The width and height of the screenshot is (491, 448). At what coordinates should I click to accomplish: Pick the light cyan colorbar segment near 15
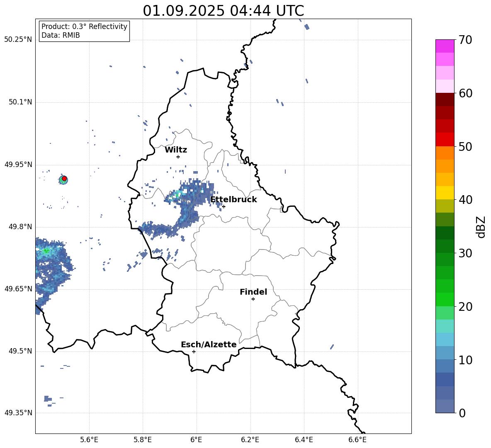[x=445, y=326]
